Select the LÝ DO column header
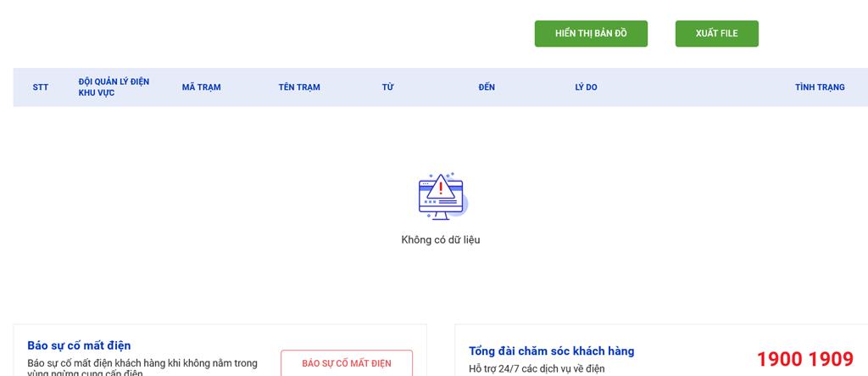 (x=586, y=87)
